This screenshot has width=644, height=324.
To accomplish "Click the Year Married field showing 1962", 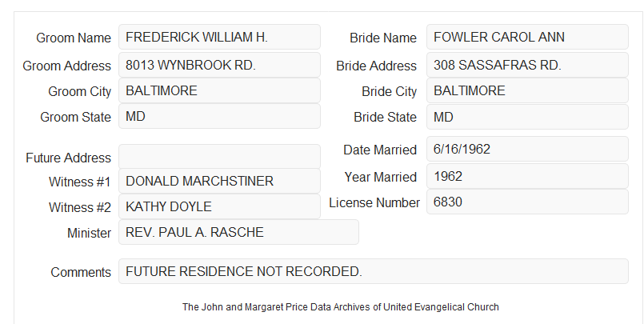I will point(527,176).
